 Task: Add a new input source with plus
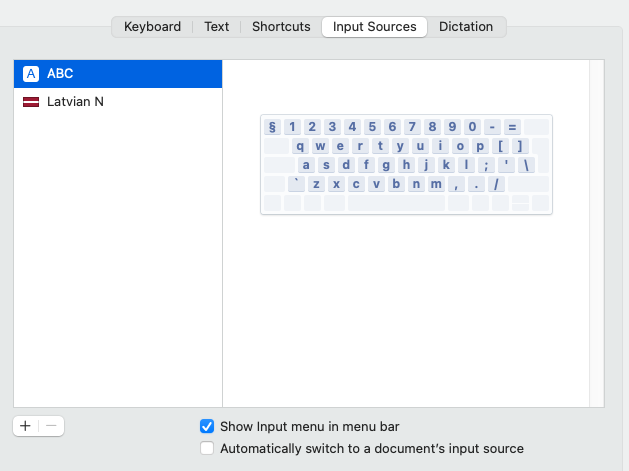coord(26,426)
